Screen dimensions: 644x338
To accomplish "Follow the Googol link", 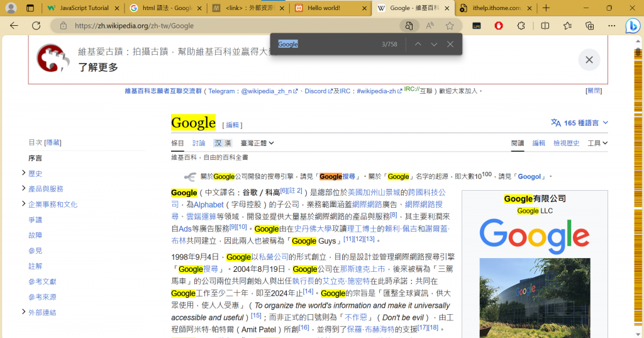I will [529, 176].
